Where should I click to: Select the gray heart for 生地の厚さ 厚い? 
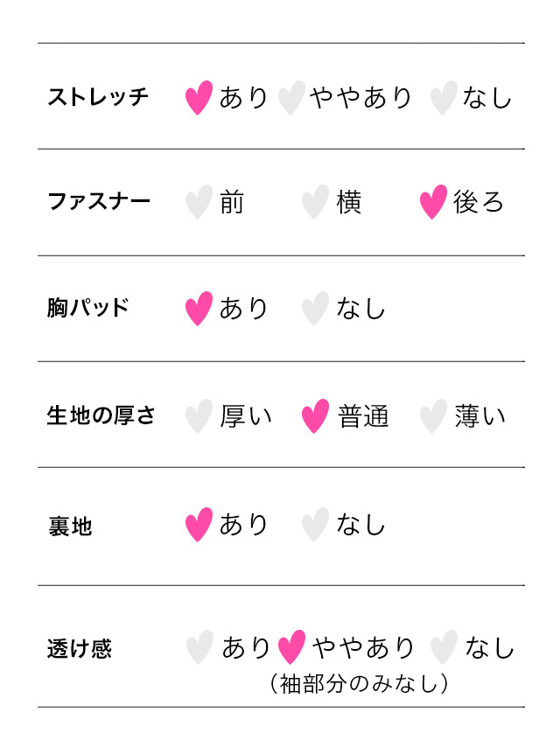199,415
